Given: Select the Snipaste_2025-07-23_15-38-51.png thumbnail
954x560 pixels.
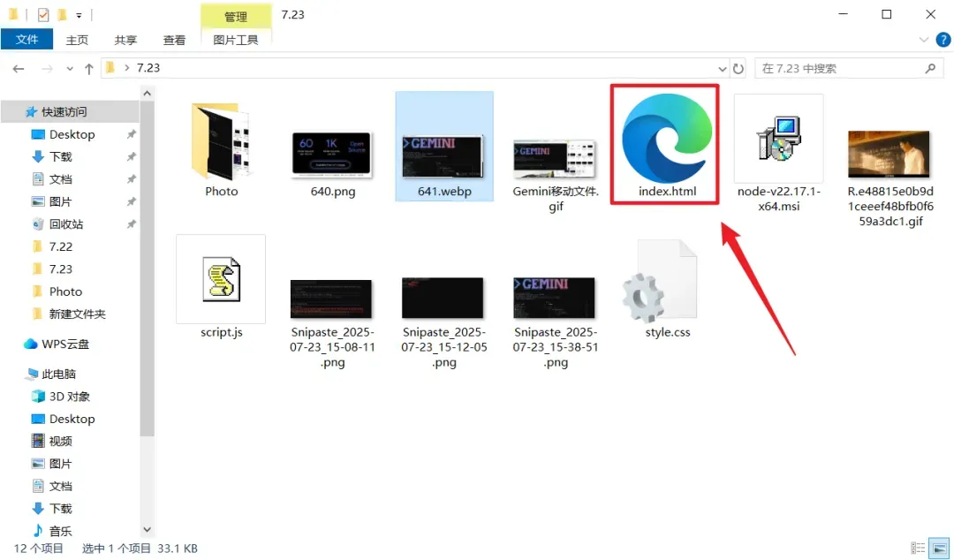Looking at the screenshot, I should (x=554, y=298).
